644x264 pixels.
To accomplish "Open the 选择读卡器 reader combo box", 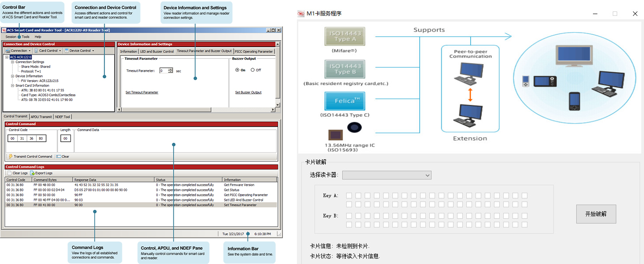I will click(387, 175).
